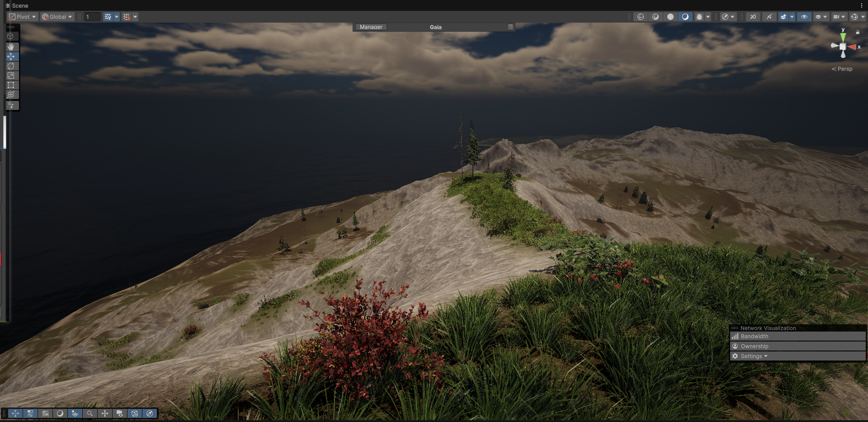Select the Rotate tool
The image size is (868, 422).
11,66
